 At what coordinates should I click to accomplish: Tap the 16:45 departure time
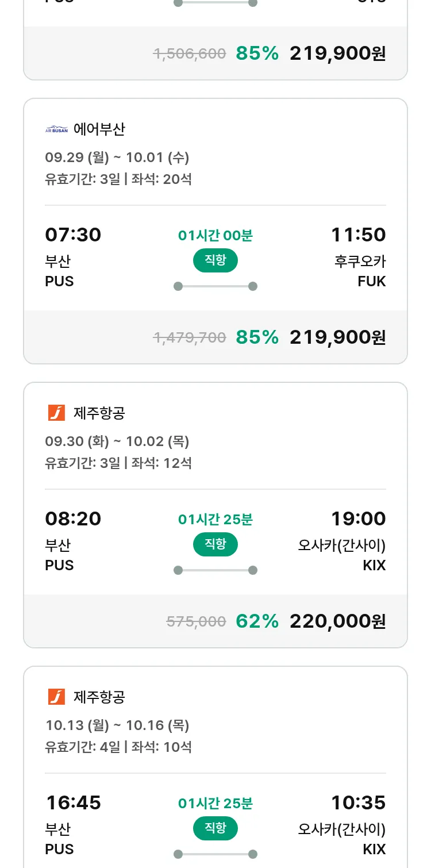(73, 802)
